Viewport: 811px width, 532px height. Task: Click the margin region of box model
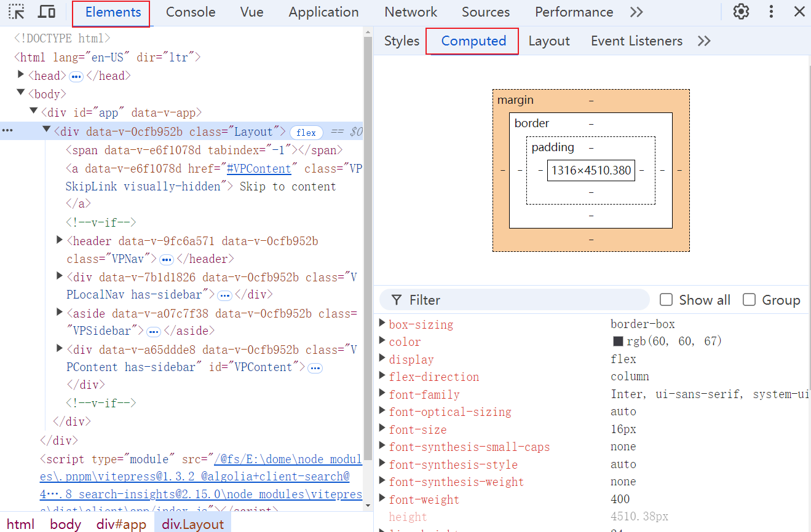click(x=591, y=240)
